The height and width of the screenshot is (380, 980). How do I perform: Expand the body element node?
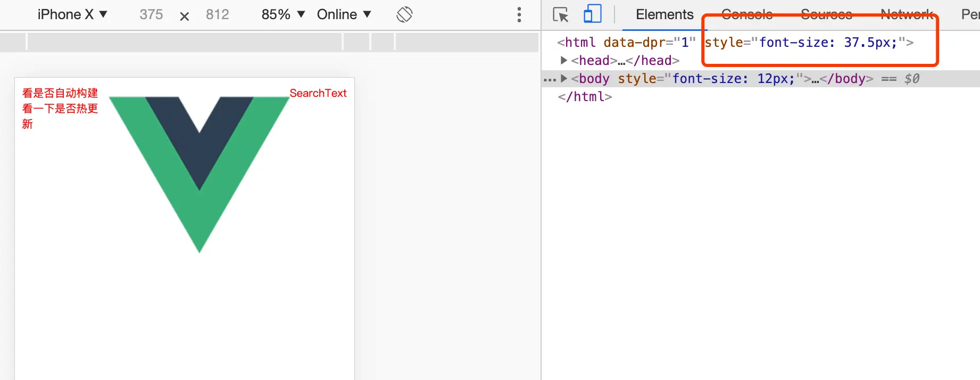pyautogui.click(x=564, y=78)
